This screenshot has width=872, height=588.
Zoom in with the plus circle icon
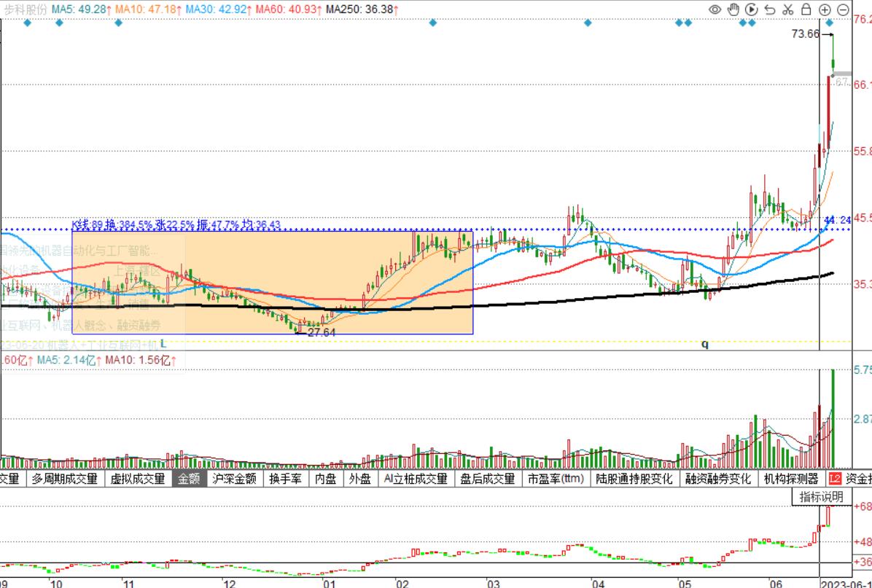click(x=825, y=9)
